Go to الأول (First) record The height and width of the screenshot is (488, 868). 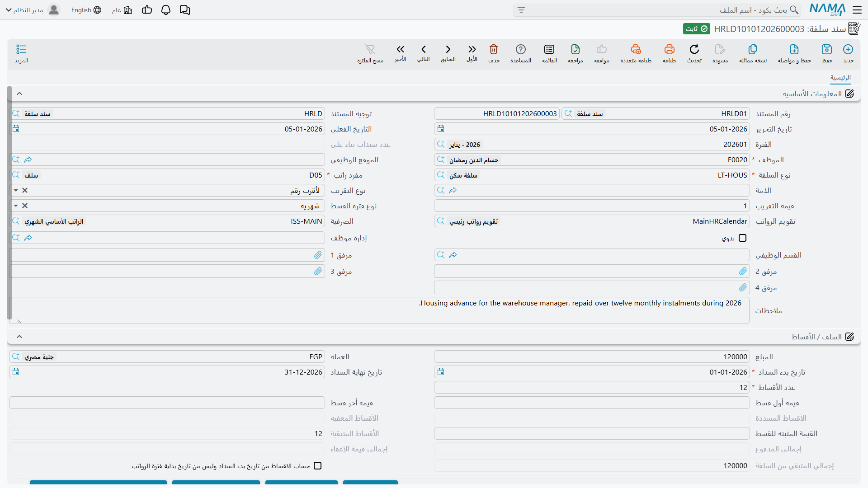coord(472,49)
